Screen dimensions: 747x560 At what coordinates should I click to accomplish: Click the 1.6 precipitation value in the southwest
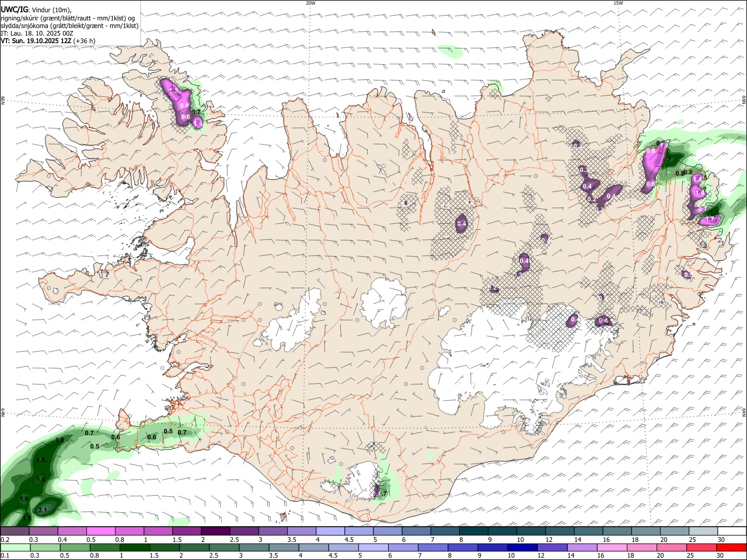tap(41, 480)
